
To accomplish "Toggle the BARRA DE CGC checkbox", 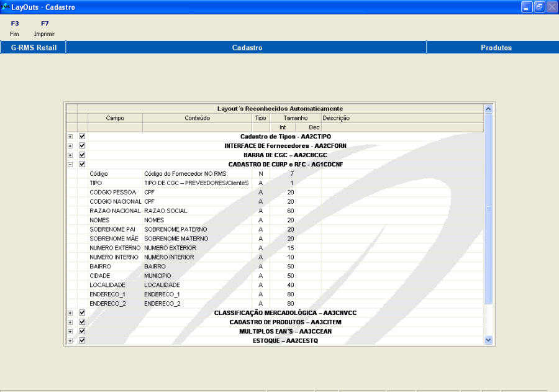I will (82, 155).
